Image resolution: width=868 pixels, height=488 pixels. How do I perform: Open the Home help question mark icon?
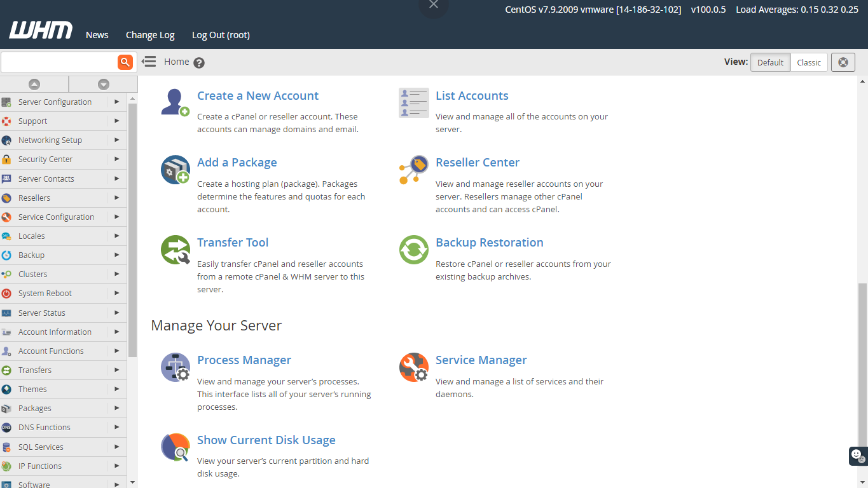tap(199, 63)
